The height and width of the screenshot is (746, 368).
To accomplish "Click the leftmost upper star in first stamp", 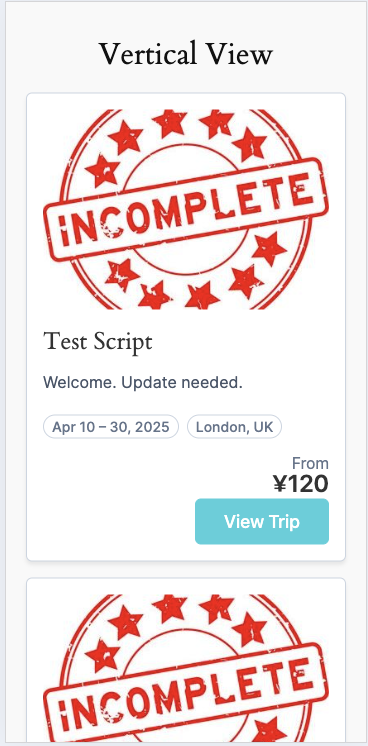I will pyautogui.click(x=104, y=170).
